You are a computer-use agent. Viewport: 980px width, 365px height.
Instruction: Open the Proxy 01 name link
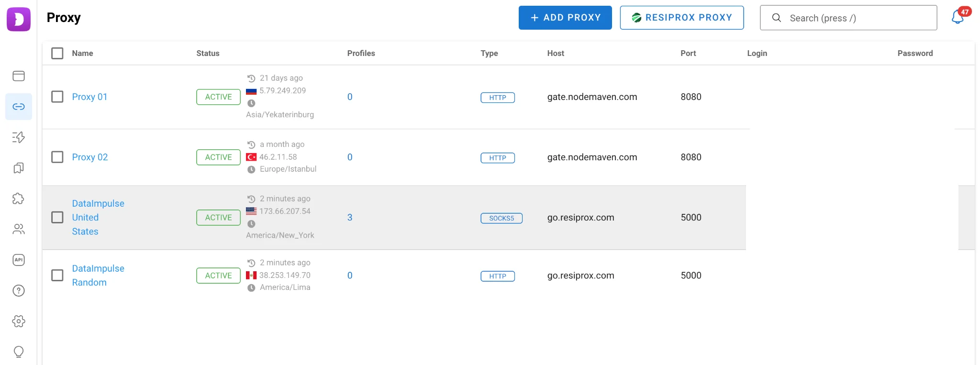click(89, 97)
